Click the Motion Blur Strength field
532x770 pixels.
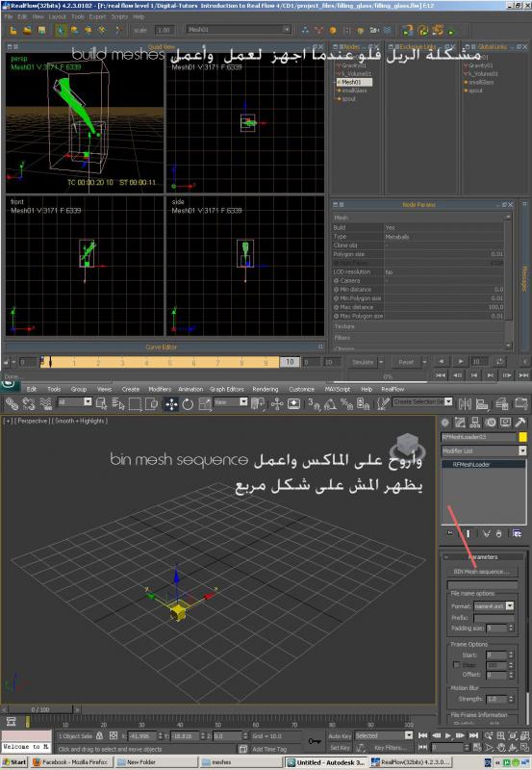click(496, 699)
